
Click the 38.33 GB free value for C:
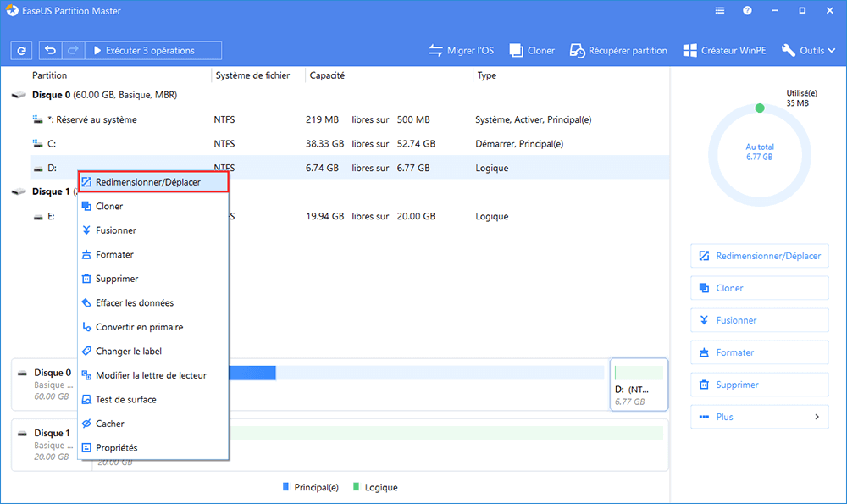click(324, 144)
